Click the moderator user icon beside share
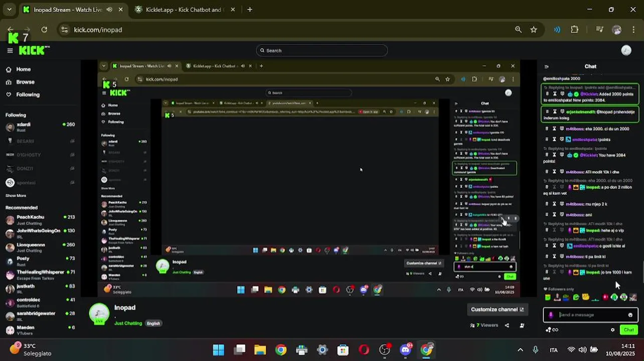The image size is (644, 361). click(522, 325)
